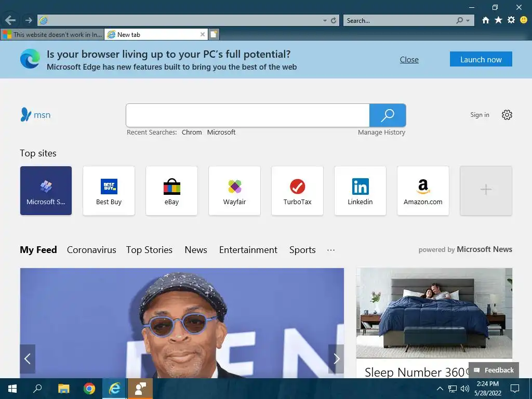Open the network status tray icon
Viewport: 532px width, 399px height.
click(453, 389)
